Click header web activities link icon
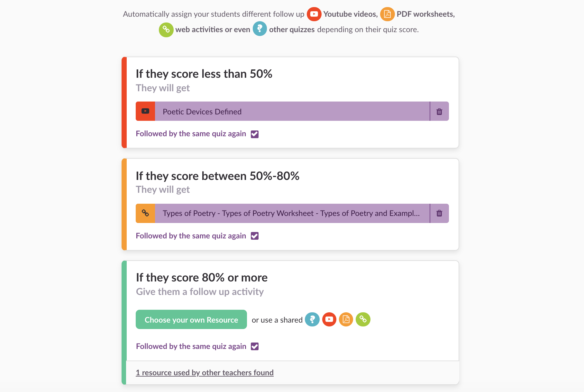Screen dimensions: 584x392 tap(166, 30)
